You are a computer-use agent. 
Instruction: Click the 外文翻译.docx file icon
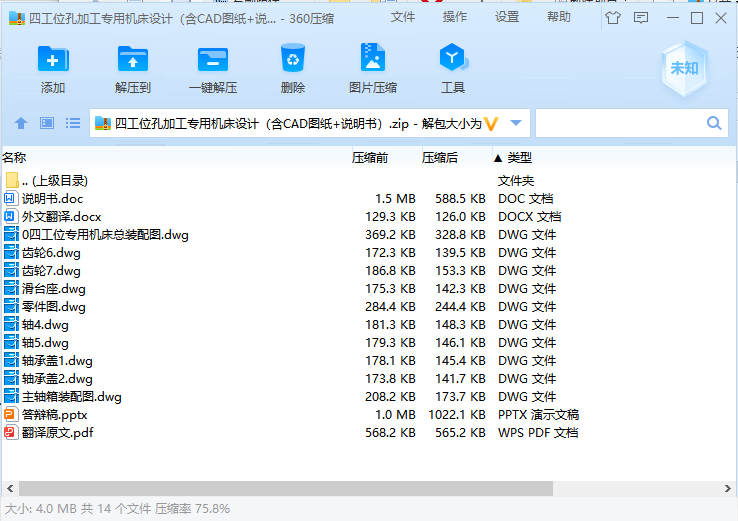coord(9,216)
